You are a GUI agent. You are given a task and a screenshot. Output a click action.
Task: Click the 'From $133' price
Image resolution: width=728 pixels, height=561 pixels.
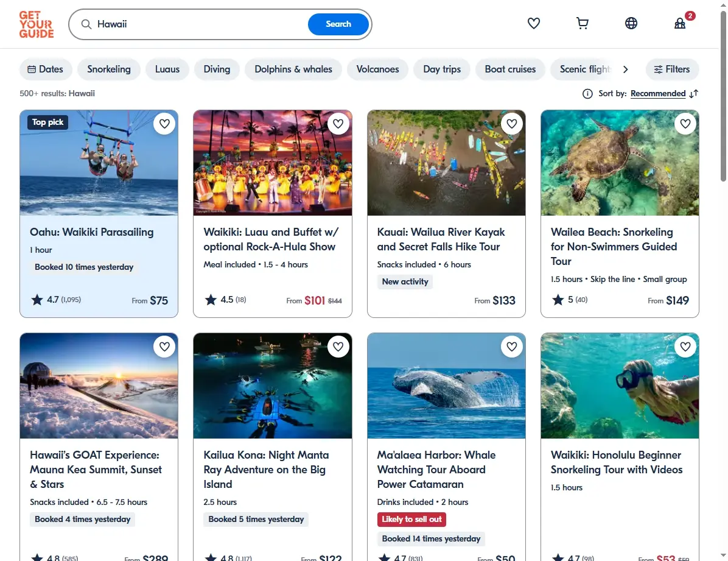(495, 301)
